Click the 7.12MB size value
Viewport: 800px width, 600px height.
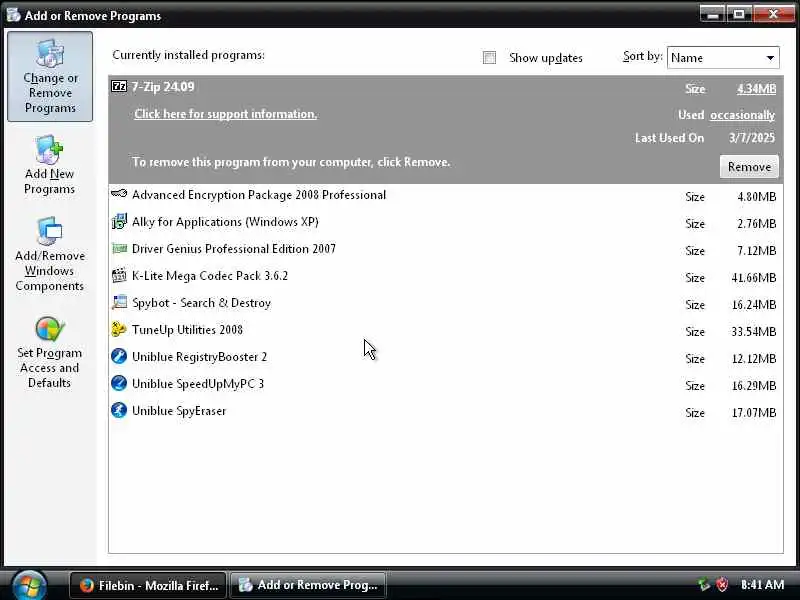coord(757,251)
